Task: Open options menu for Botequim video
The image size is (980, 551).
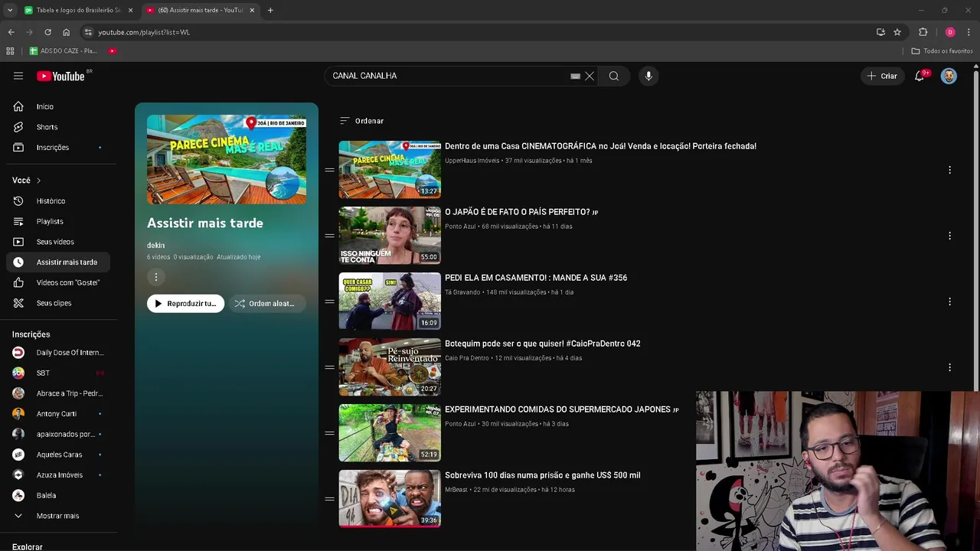Action: [949, 367]
